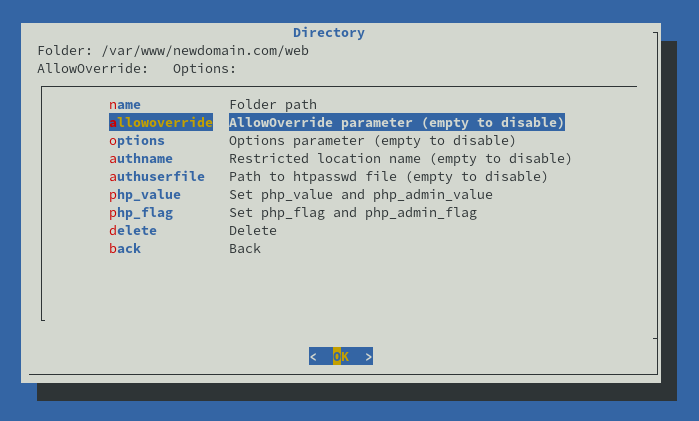699x421 pixels.
Task: Confirm with the OK button
Action: (x=341, y=356)
